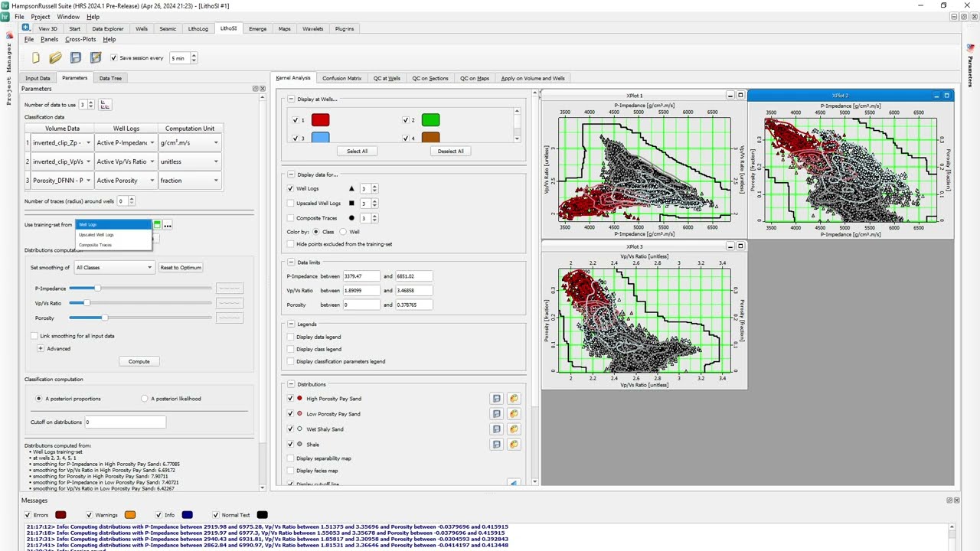Toggle Save session every checkbox
980x551 pixels.
[x=114, y=57]
